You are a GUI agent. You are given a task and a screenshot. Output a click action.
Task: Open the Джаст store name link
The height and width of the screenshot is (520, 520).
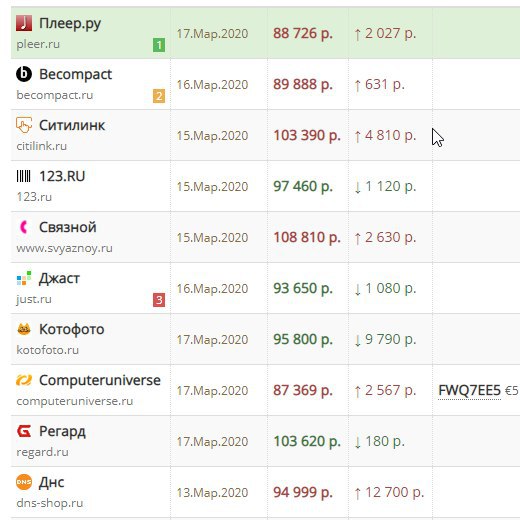coord(59,279)
